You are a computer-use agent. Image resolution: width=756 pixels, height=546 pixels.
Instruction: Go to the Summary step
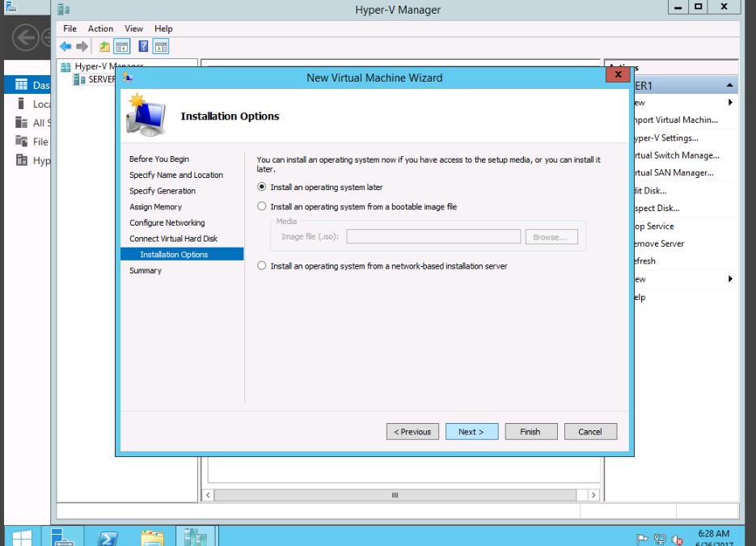click(x=145, y=270)
